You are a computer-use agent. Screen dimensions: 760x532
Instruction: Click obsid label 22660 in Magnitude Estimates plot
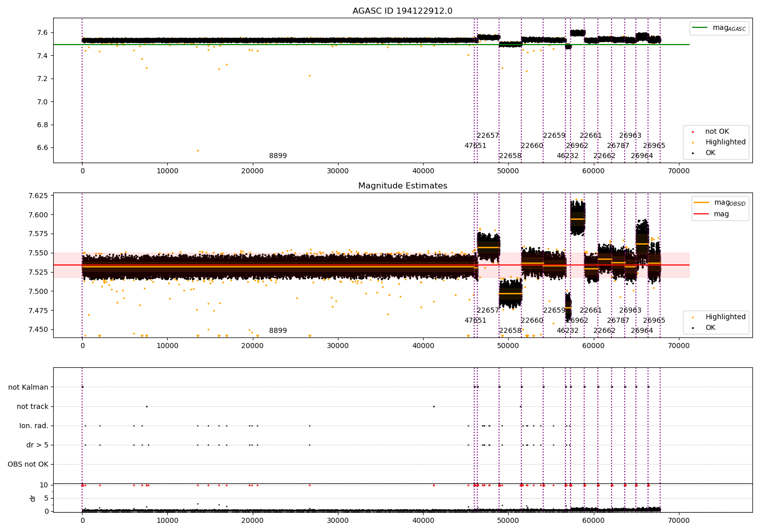click(x=532, y=321)
